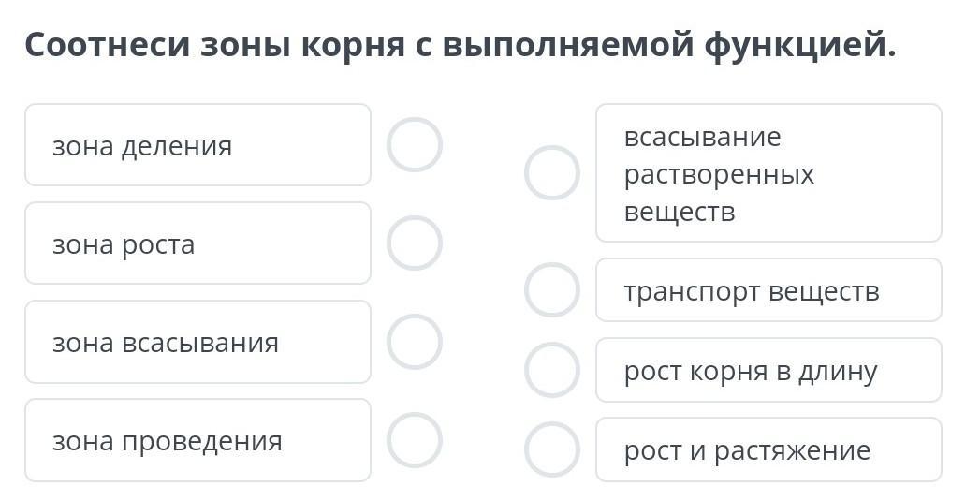
Task: Click the 'рост корня в длину' box
Action: tap(768, 371)
